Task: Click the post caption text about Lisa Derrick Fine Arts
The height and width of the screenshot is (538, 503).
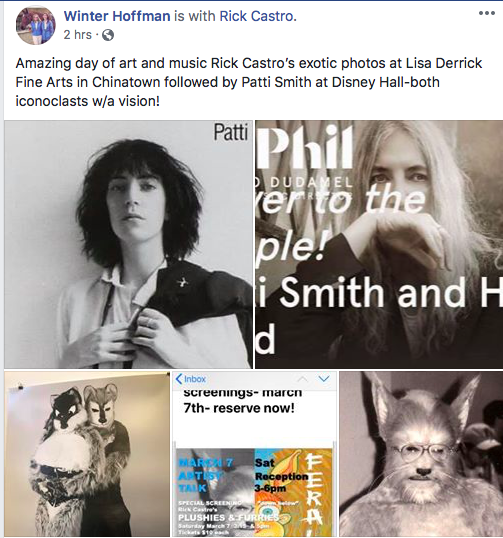Action: click(x=249, y=82)
